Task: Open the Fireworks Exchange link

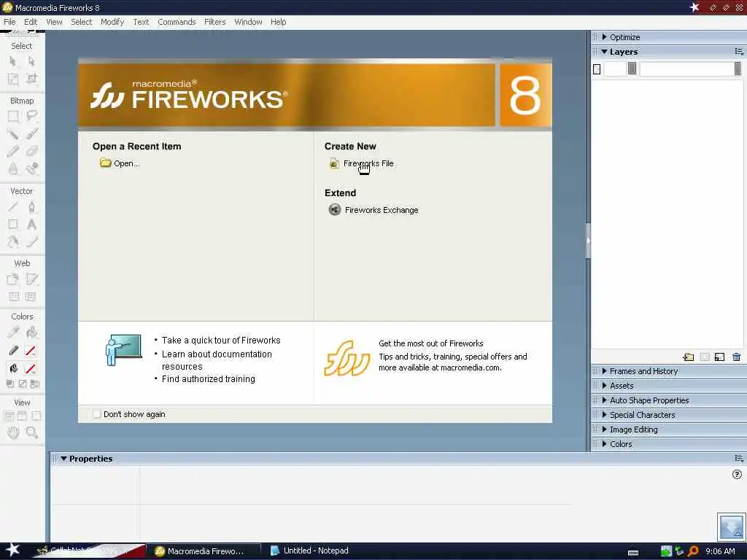Action: click(373, 210)
